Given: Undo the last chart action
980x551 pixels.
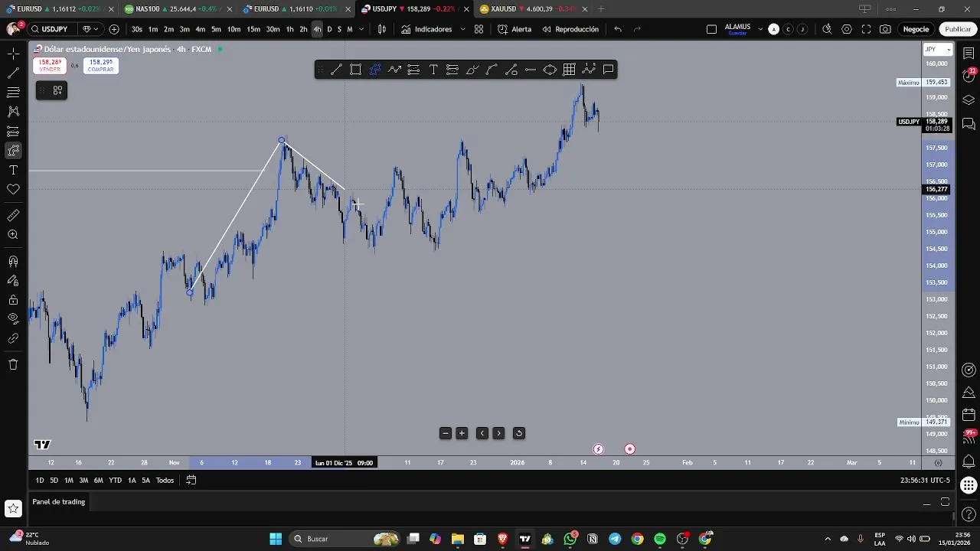Looking at the screenshot, I should pos(618,29).
